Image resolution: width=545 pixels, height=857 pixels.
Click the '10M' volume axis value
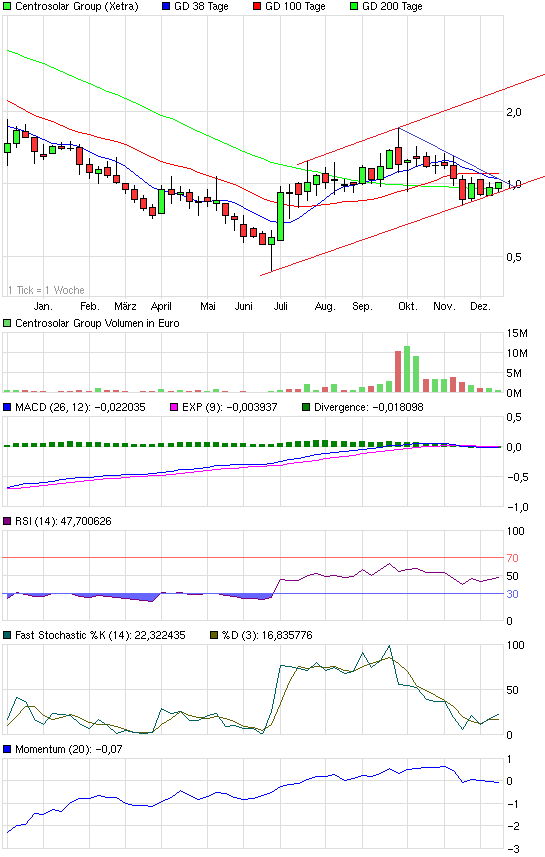pyautogui.click(x=517, y=353)
